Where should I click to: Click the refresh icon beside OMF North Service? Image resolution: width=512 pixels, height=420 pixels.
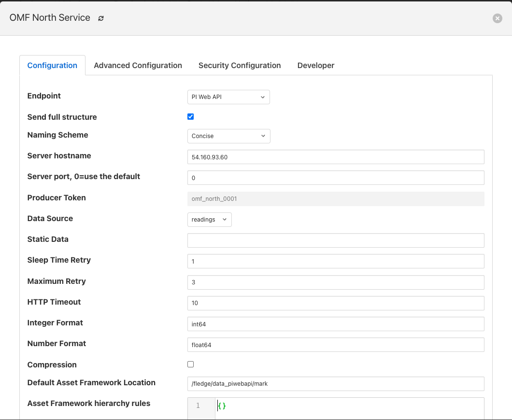click(101, 18)
